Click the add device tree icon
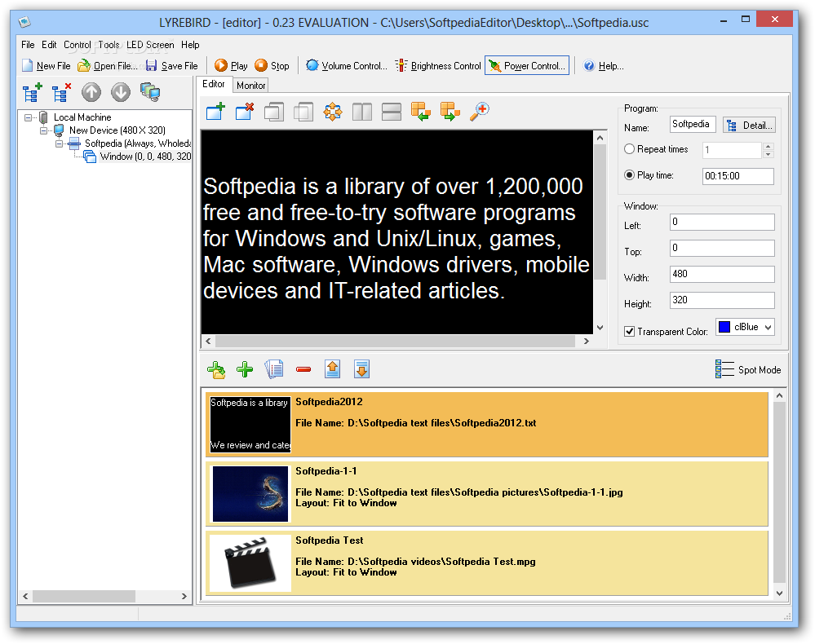The height and width of the screenshot is (644, 815). [33, 92]
